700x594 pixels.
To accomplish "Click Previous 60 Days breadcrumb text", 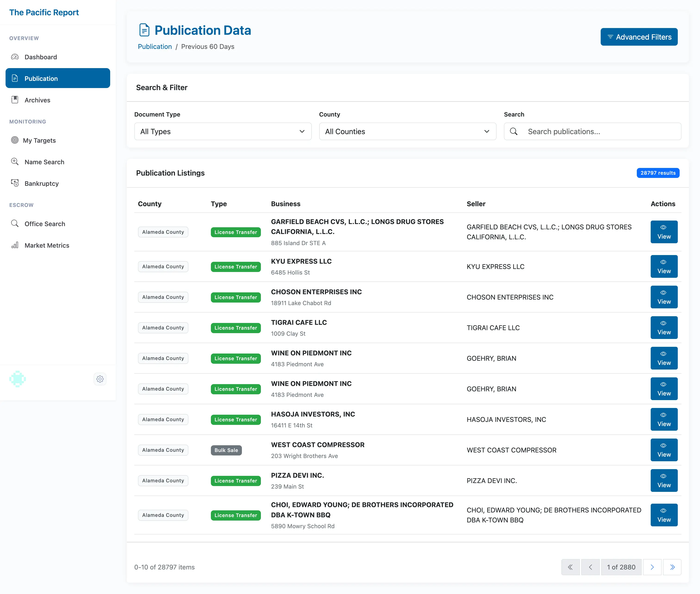I will (x=208, y=47).
